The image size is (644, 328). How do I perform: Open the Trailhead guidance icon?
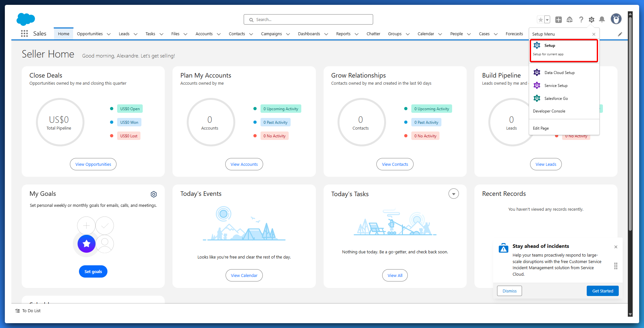coord(570,20)
